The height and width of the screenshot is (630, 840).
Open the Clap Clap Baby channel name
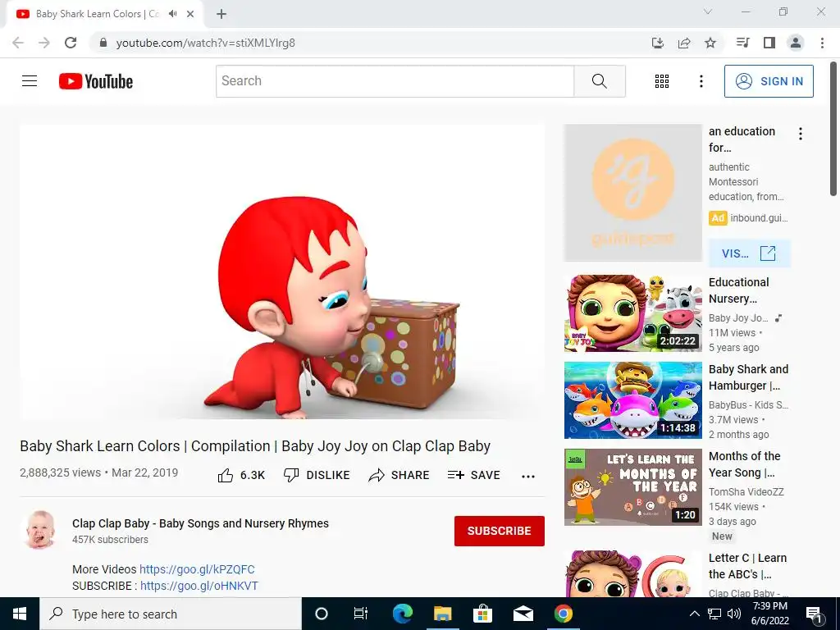200,523
